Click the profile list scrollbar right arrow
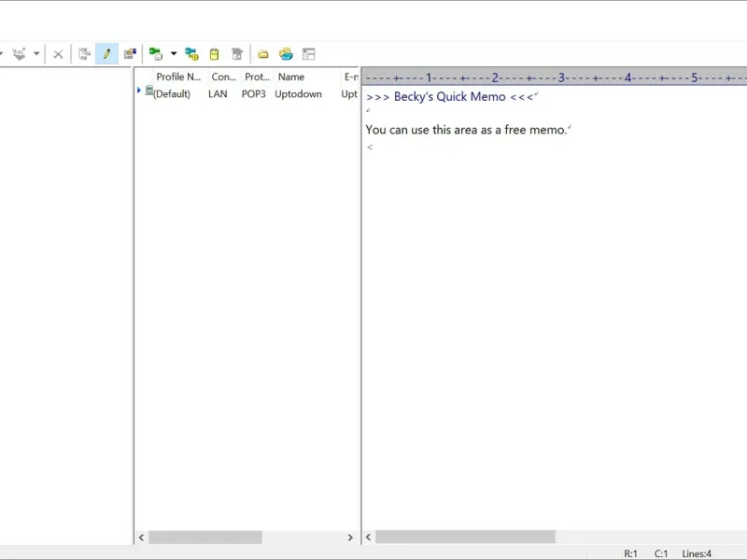The width and height of the screenshot is (747, 560). click(350, 538)
